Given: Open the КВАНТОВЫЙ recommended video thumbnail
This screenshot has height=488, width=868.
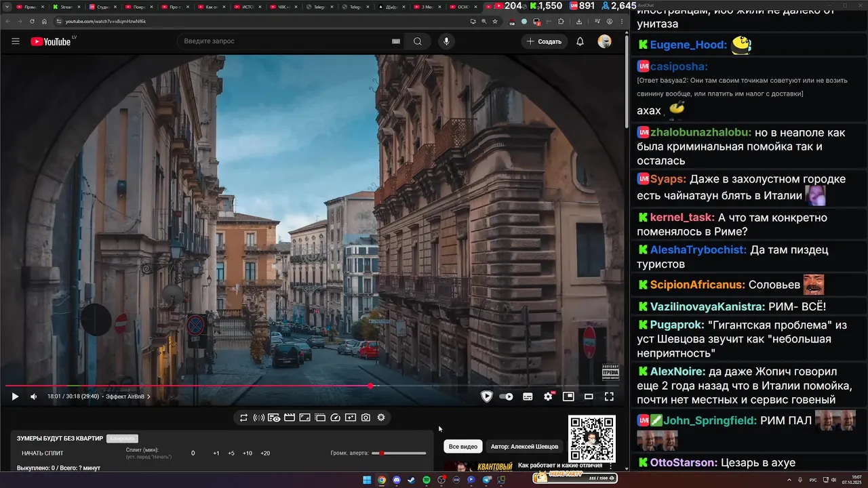Looking at the screenshot, I should point(479,466).
